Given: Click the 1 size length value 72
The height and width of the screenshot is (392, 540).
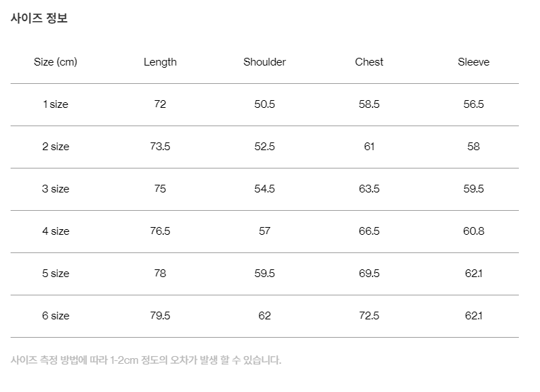Looking at the screenshot, I should (160, 104).
